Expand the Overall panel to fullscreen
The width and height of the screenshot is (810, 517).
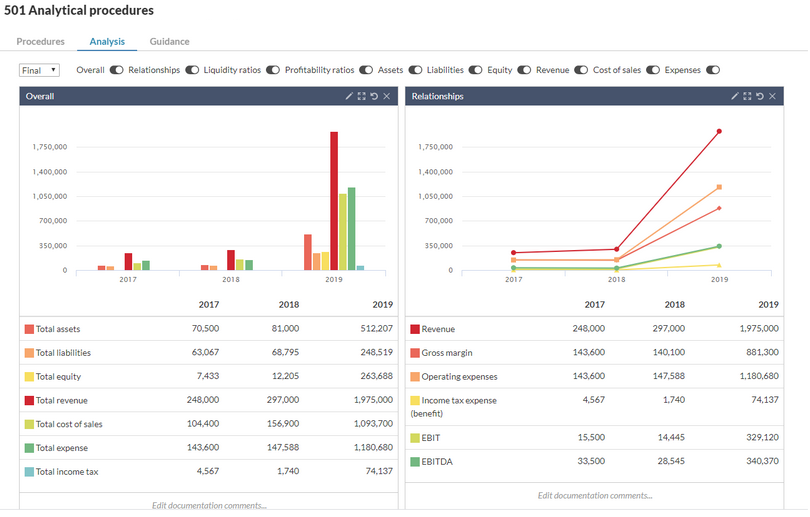point(362,97)
